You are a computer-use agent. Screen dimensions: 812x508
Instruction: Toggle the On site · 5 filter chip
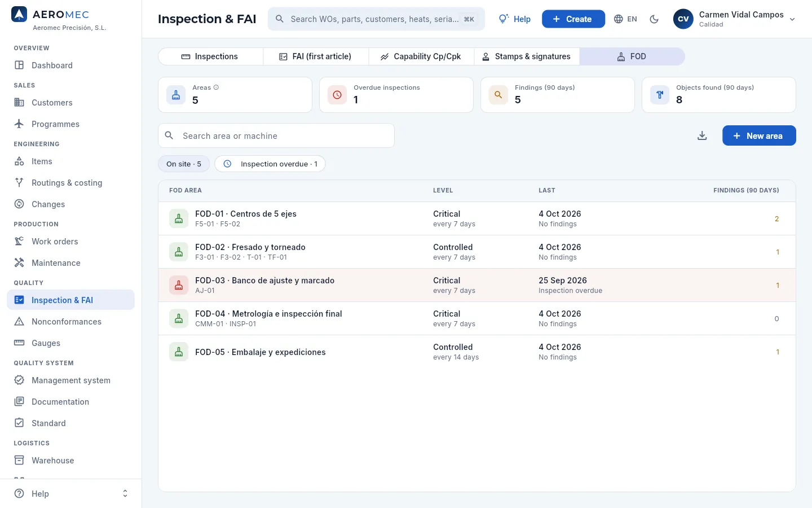[x=184, y=164]
